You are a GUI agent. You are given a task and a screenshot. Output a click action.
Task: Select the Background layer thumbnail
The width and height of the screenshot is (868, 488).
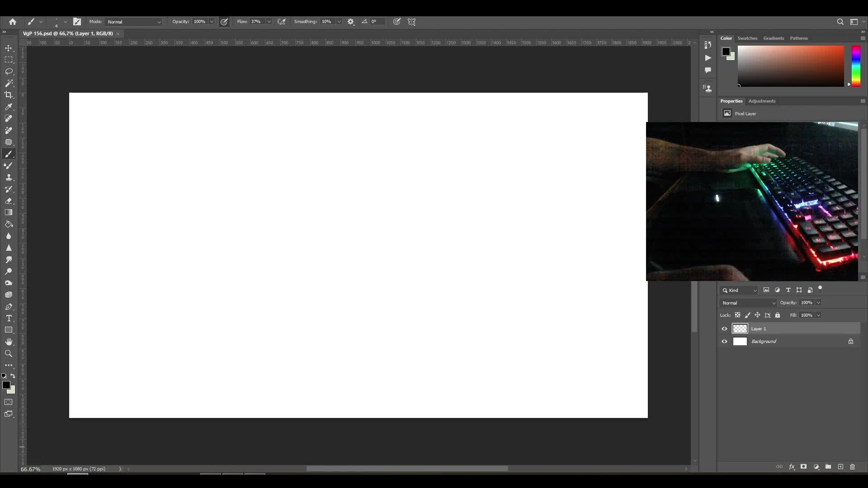(x=740, y=341)
